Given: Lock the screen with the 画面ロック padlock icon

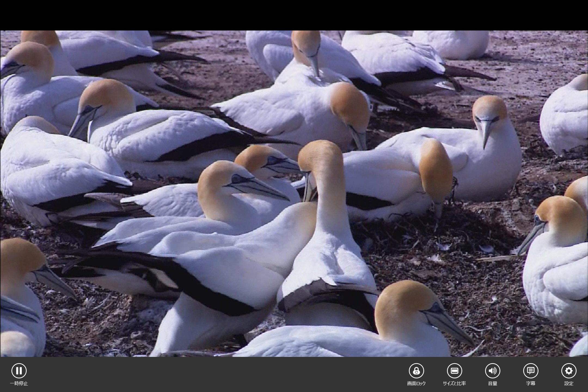Looking at the screenshot, I should coord(416,371).
